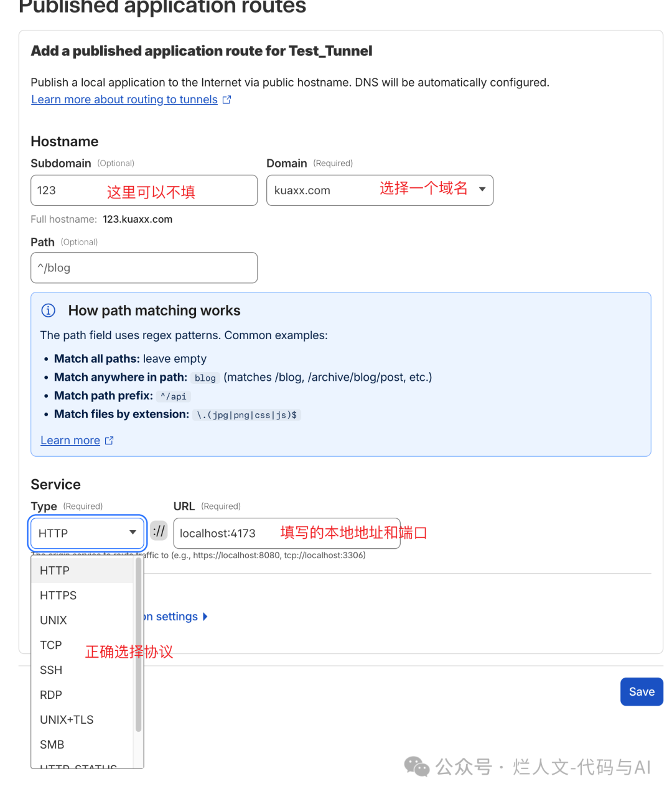Expand the additional settings arrow
This screenshot has width=672, height=794.
[205, 617]
